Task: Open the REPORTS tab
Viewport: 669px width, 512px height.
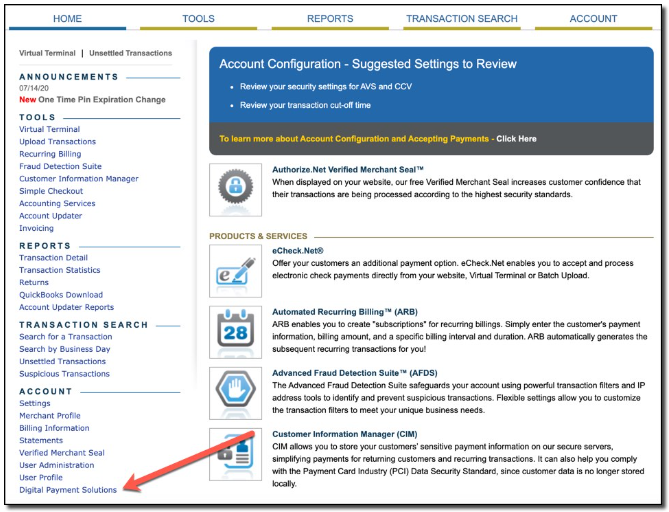Action: point(330,19)
